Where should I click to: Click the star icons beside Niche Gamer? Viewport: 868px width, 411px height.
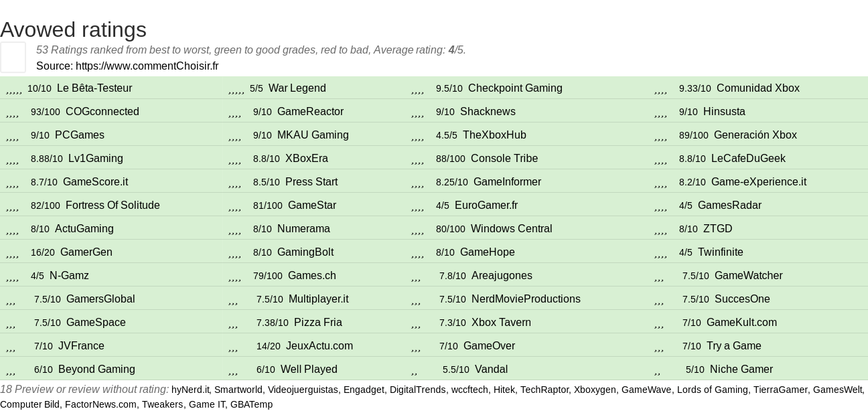[657, 371]
